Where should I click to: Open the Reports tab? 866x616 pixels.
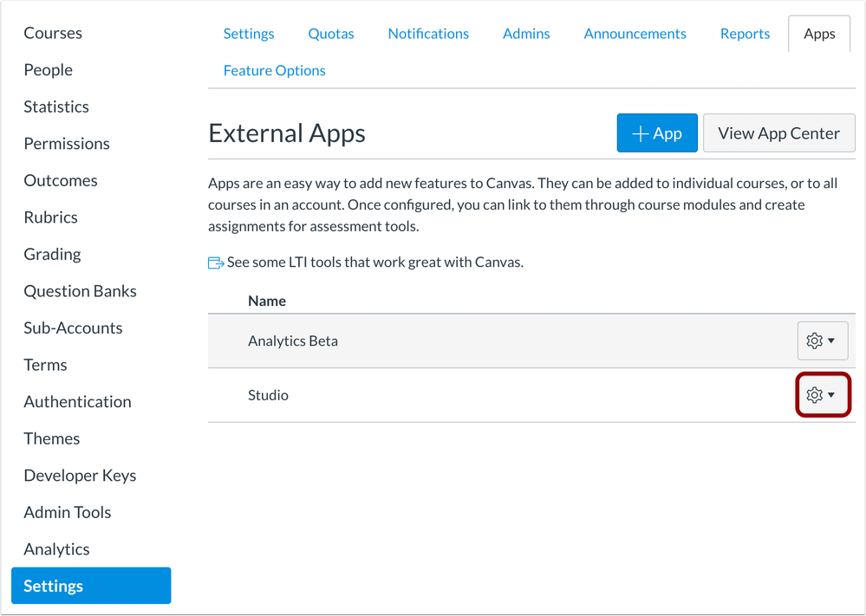point(744,33)
